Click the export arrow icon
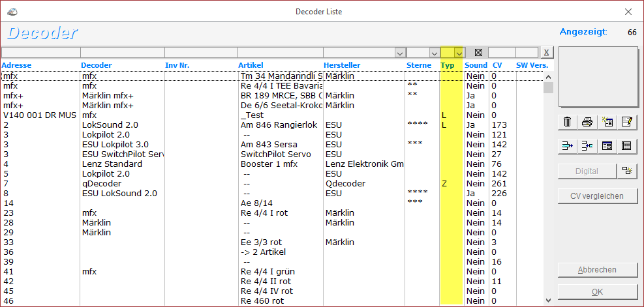644x307 pixels. (567, 146)
